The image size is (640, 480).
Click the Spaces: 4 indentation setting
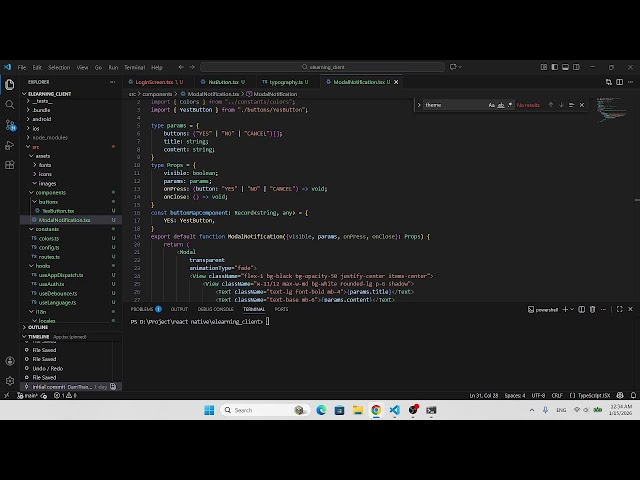[515, 395]
